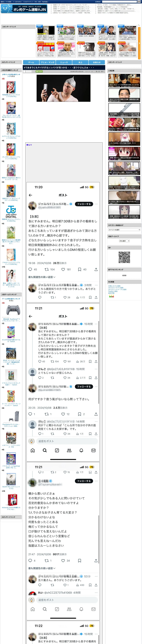Click the communities people icon in bottom bar
The width and height of the screenshot is (142, 644).
tap(69, 450)
